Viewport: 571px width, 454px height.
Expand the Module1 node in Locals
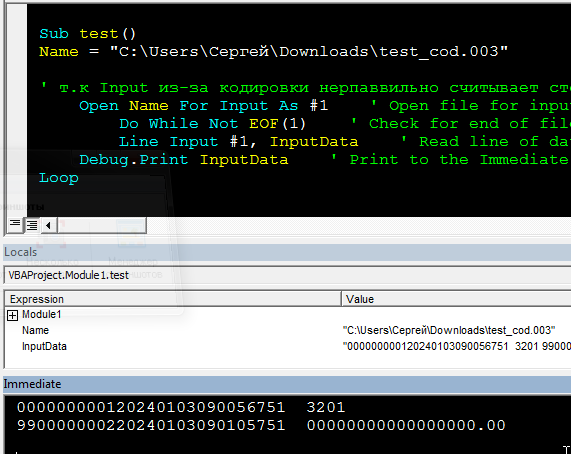(x=12, y=315)
